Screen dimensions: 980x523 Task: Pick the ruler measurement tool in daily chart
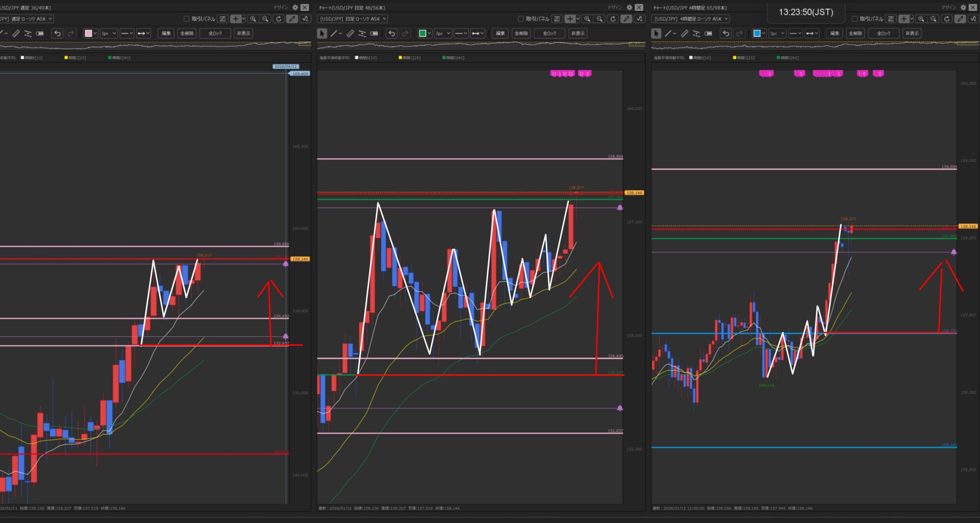(350, 33)
